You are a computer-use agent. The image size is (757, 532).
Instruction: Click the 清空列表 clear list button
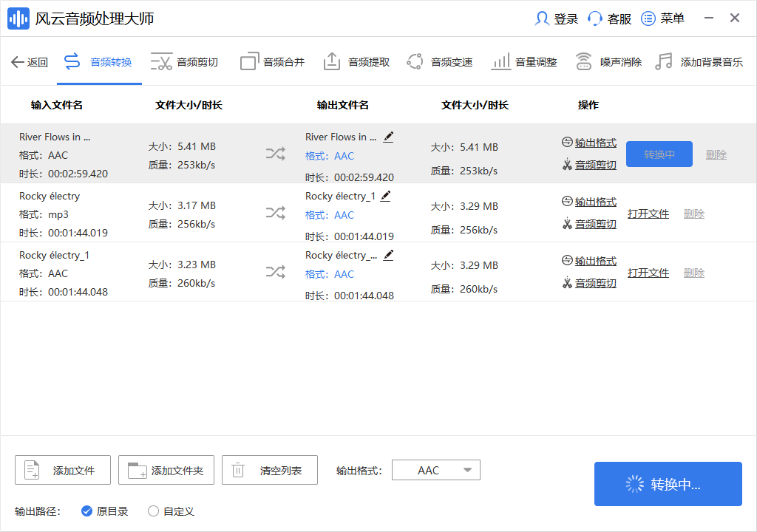pos(269,469)
